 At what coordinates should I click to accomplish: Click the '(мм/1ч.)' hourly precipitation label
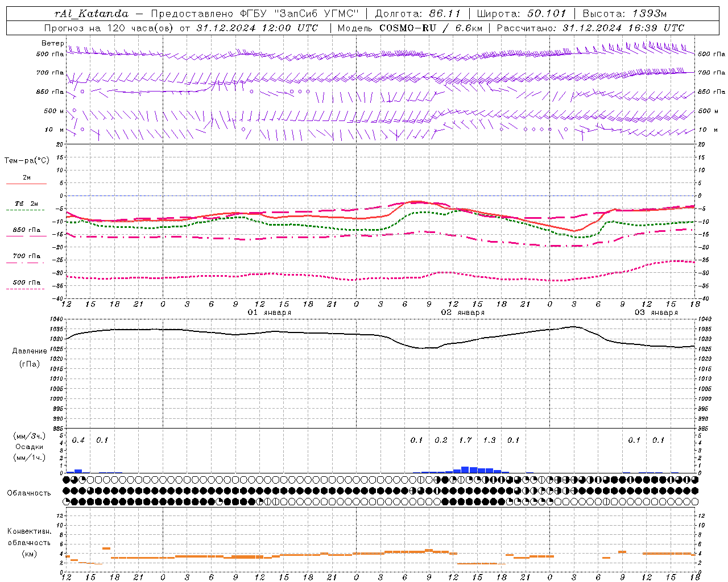pyautogui.click(x=30, y=458)
